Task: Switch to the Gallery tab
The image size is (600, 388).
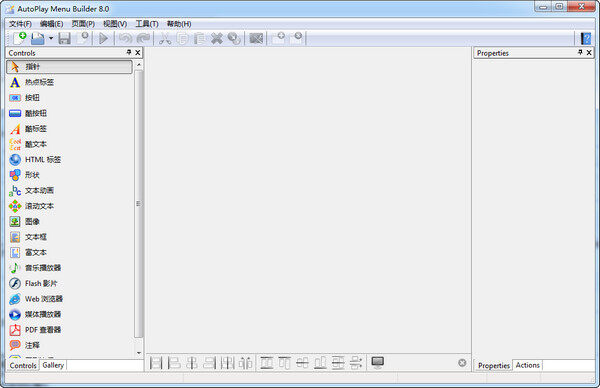Action: pos(53,365)
